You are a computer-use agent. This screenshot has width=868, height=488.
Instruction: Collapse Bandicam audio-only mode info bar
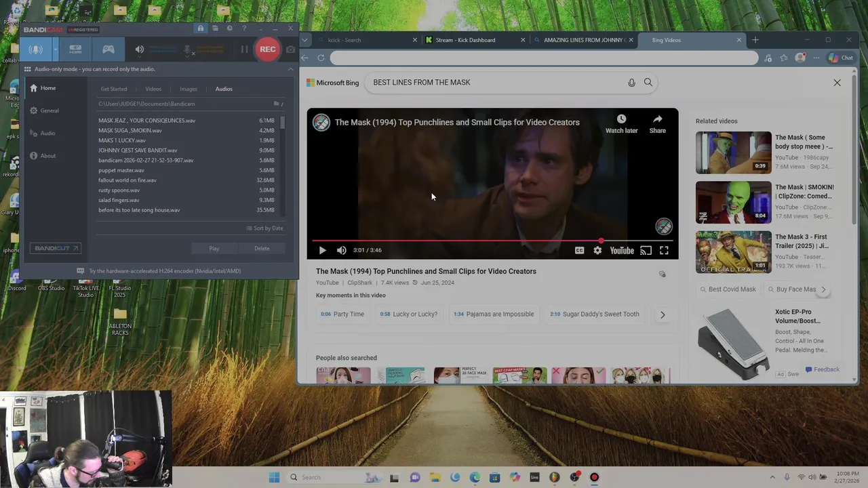click(290, 69)
